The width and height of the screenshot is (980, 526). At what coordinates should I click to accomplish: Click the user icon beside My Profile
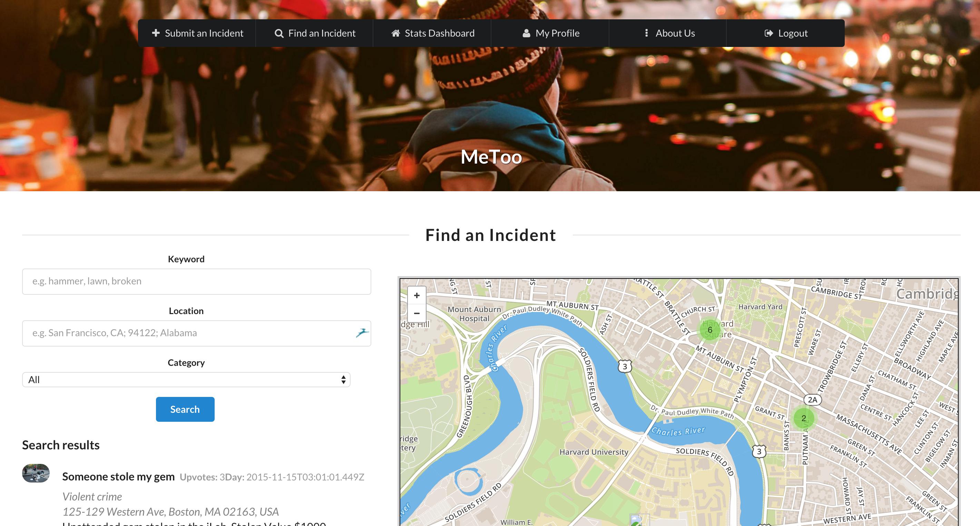526,33
